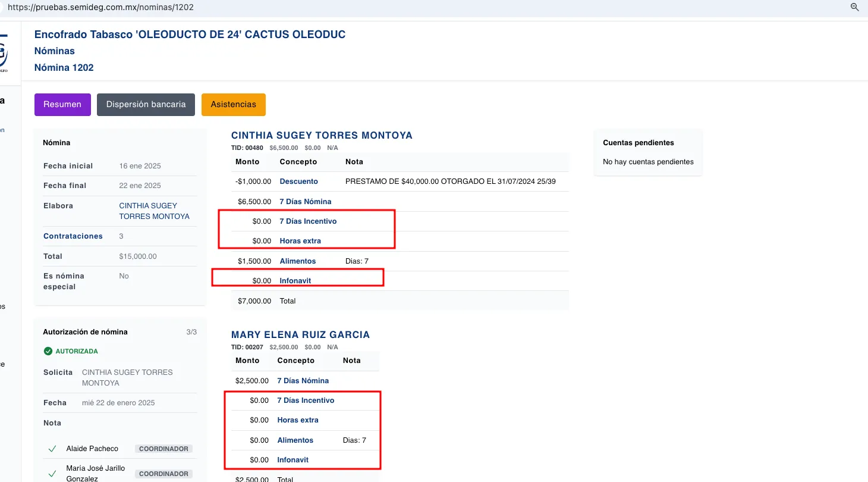Click the company logo in the sidebar
Image resolution: width=868 pixels, height=482 pixels.
coord(4,54)
